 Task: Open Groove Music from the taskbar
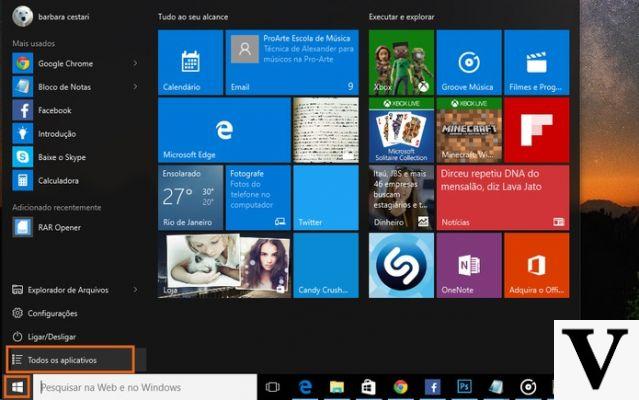click(x=528, y=387)
